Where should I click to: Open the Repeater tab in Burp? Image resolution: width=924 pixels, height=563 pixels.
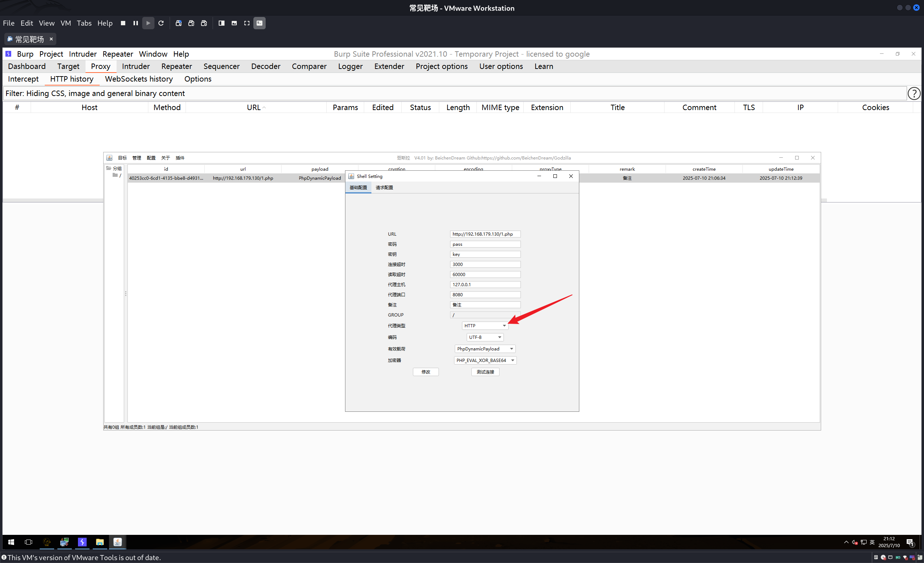point(176,66)
